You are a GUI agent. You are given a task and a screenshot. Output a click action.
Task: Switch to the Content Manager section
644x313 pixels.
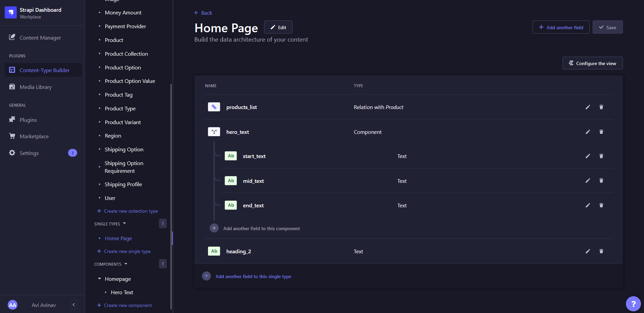coord(40,38)
